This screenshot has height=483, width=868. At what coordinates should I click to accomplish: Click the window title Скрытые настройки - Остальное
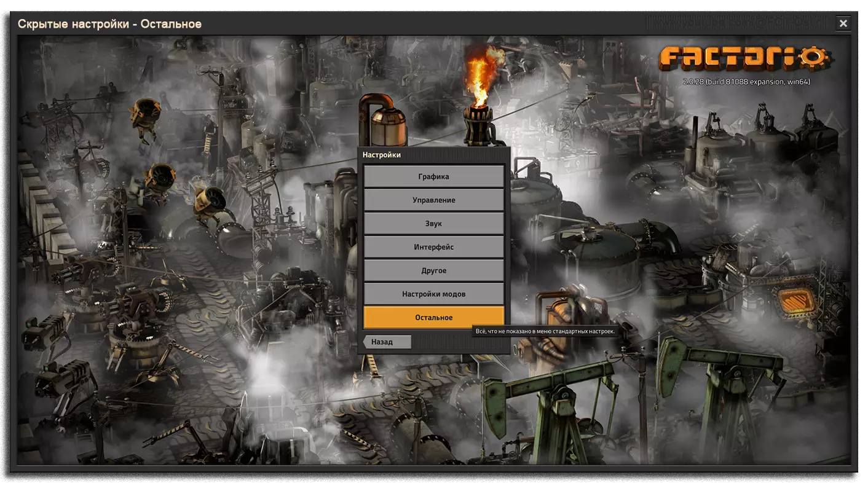click(x=109, y=24)
